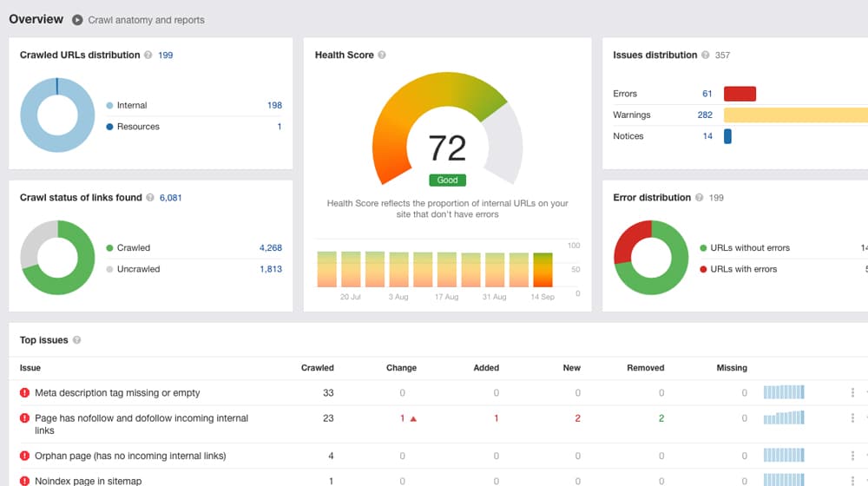Open Notices count 14
Viewport: 868px width, 486px height.
pos(707,136)
